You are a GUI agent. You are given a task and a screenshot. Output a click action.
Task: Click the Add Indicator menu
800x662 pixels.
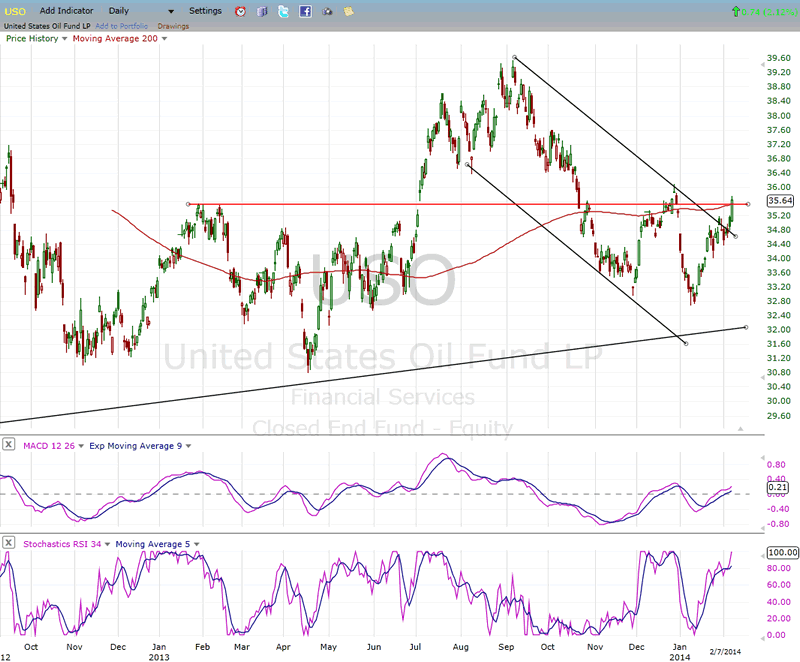coord(68,10)
